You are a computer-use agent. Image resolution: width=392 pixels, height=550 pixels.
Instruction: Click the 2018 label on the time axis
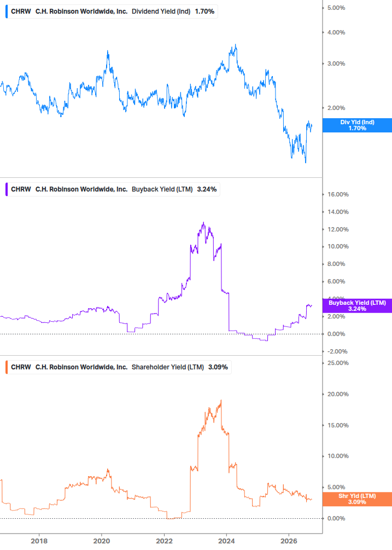(x=39, y=541)
